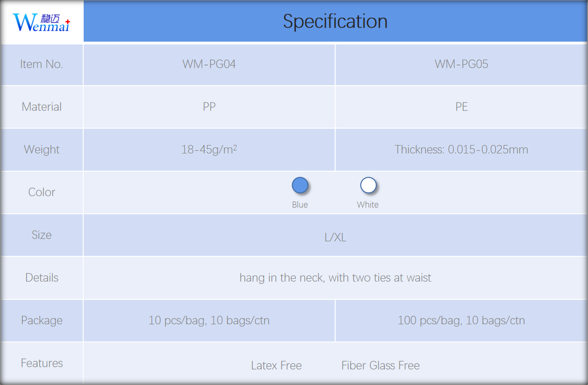The image size is (588, 385).
Task: Click the Latex Free feature text
Action: [276, 365]
